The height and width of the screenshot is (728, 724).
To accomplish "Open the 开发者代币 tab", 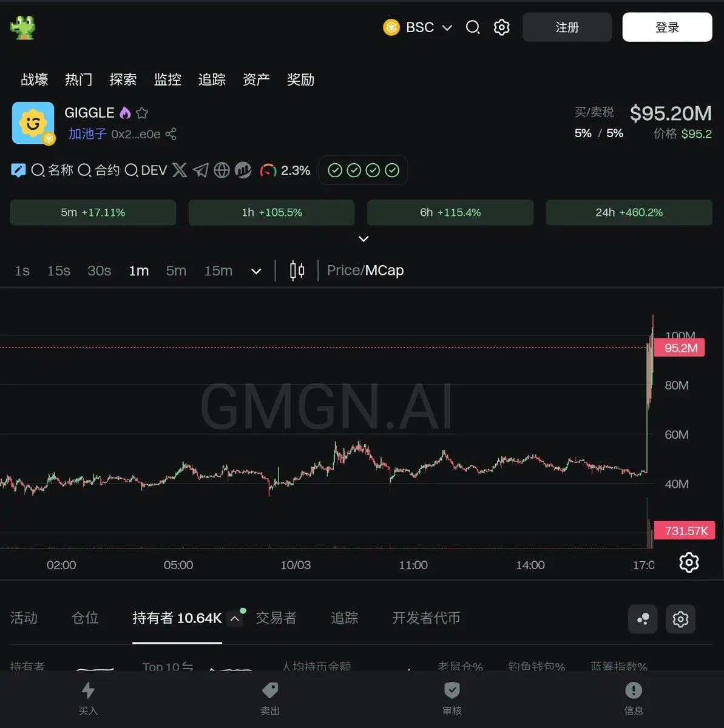I will coord(426,618).
